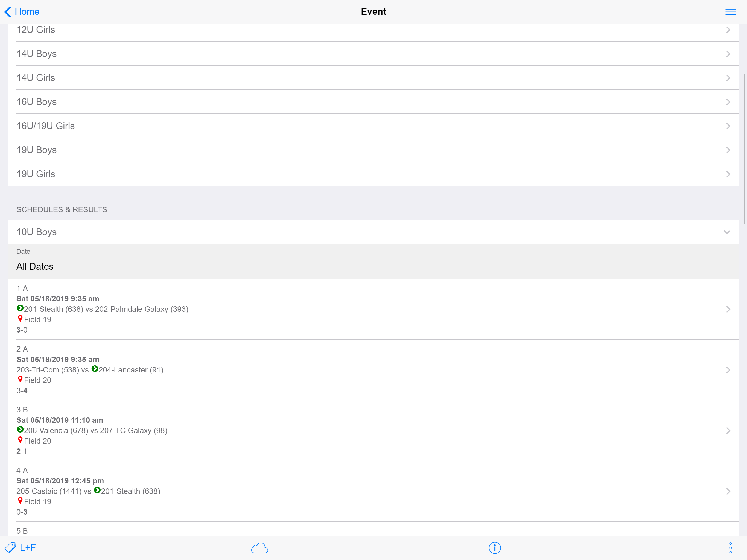Screen dimensions: 747x560
Task: Open the vertical three-dot more menu
Action: click(730, 548)
